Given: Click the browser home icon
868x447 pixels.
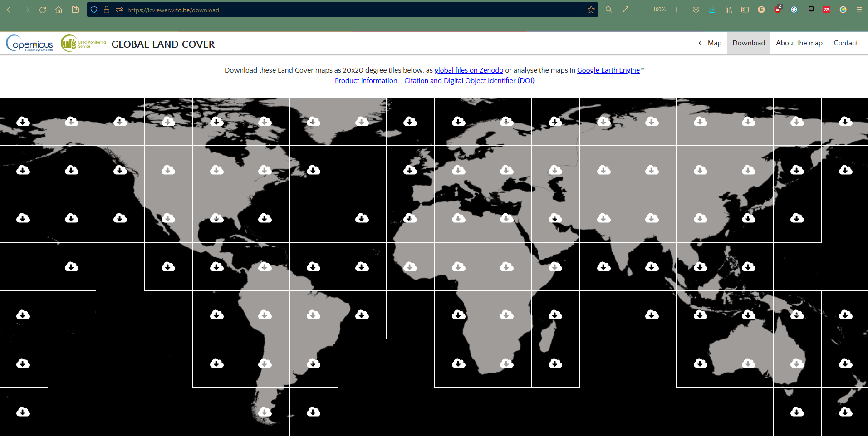Looking at the screenshot, I should 59,10.
